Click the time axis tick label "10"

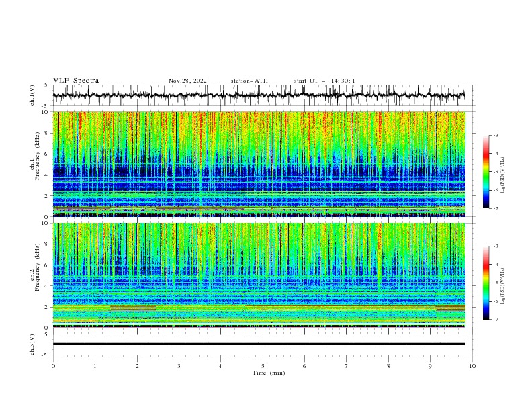[472, 366]
